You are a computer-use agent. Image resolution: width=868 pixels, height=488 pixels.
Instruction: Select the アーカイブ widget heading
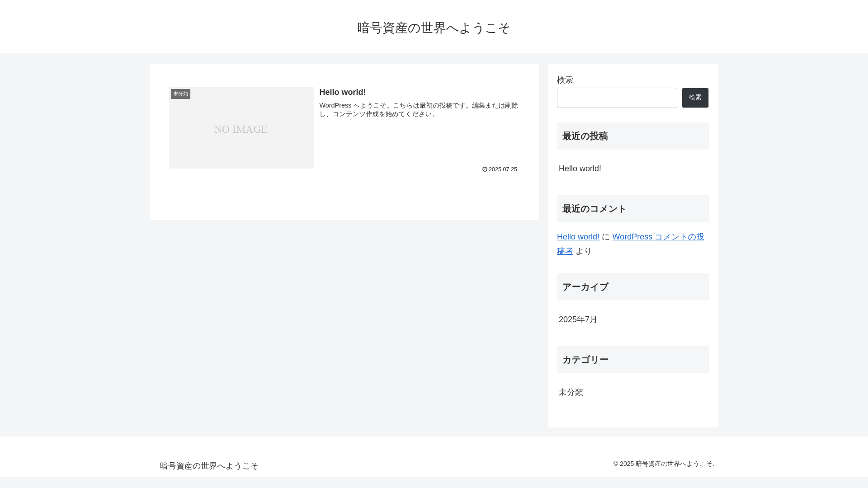coord(633,287)
